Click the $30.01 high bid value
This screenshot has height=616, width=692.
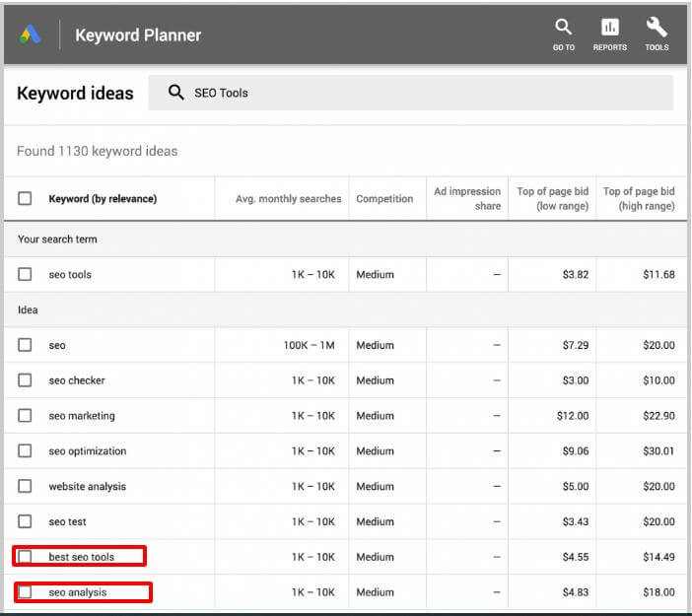[x=658, y=451]
